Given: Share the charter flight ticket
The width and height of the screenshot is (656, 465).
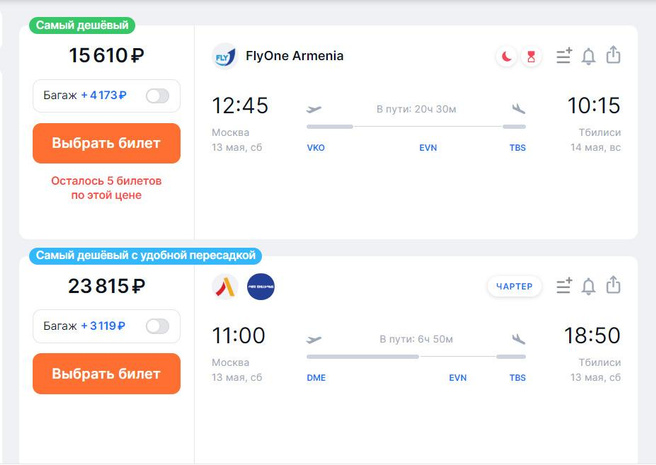Looking at the screenshot, I should [614, 287].
